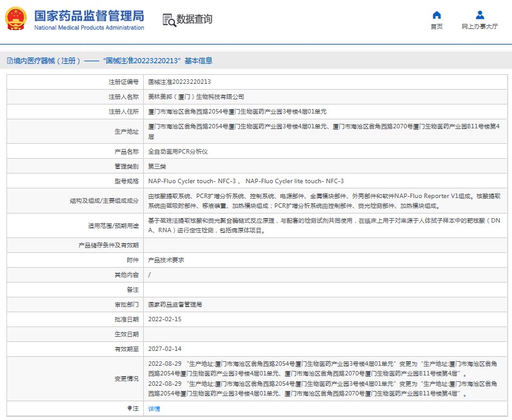The width and height of the screenshot is (512, 420).
Task: Select the 首页 navigation label
Action: tap(437, 26)
